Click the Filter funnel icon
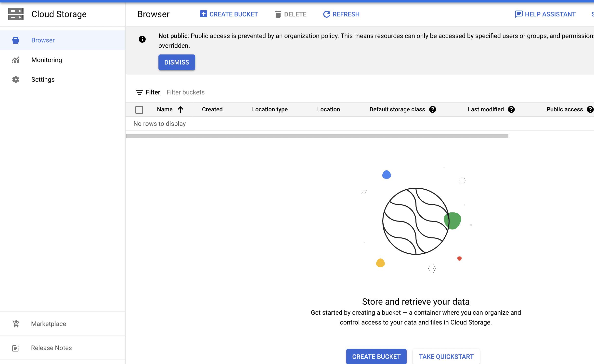Image resolution: width=594 pixels, height=364 pixels. click(x=139, y=92)
